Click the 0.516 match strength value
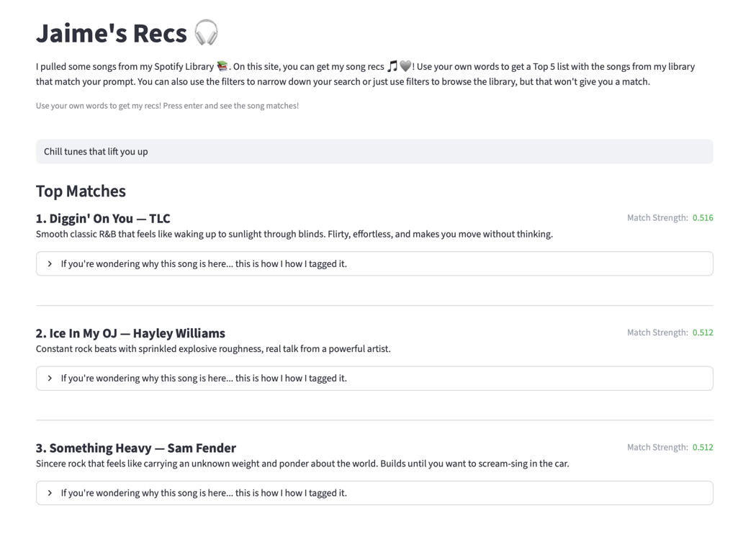This screenshot has width=756, height=534. 703,218
